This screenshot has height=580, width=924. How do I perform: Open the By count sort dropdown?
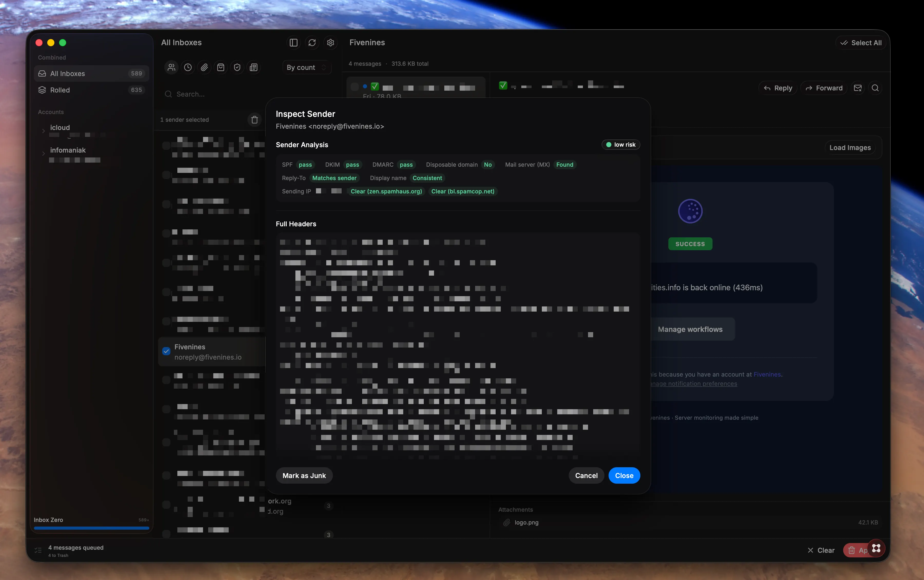(307, 68)
